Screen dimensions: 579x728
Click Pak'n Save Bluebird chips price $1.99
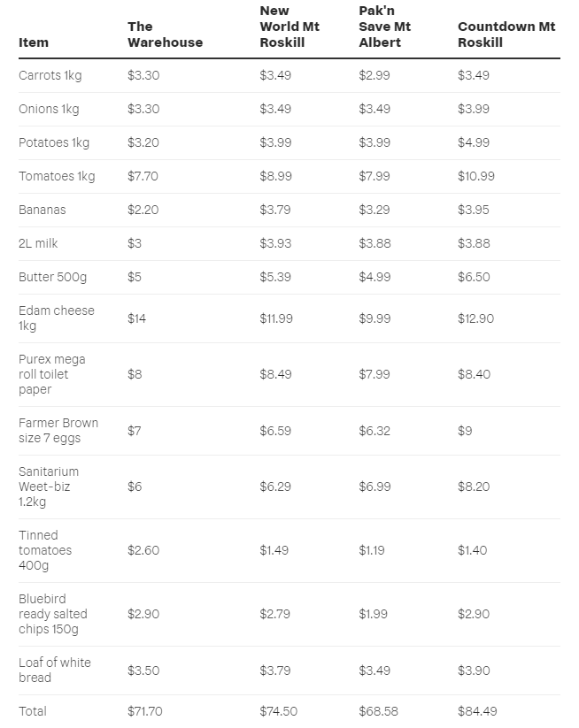coord(373,614)
